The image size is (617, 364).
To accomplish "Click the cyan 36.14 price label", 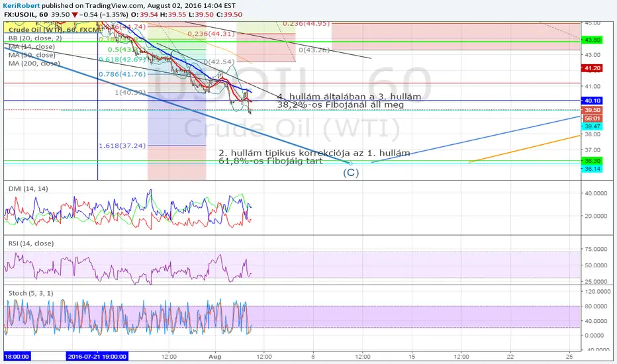I will point(592,168).
